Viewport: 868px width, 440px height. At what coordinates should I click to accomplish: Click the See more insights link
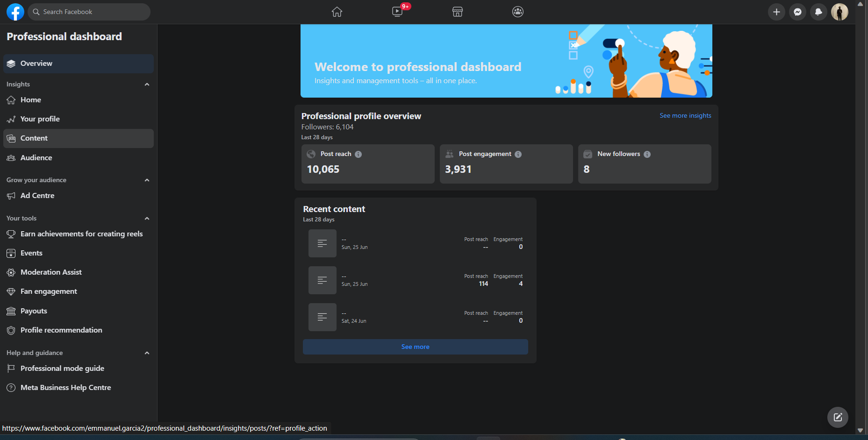(x=685, y=116)
